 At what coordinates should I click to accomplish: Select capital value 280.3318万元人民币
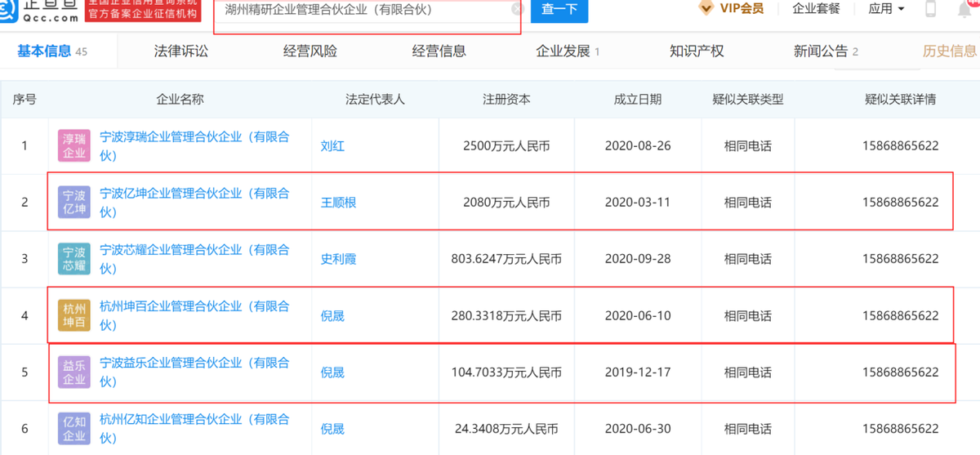click(x=506, y=315)
